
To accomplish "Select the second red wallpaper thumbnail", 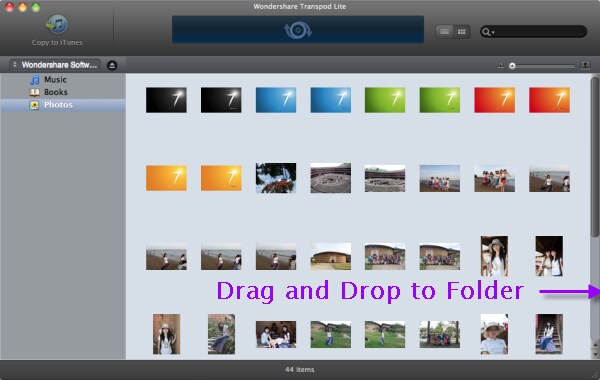I will pos(549,100).
